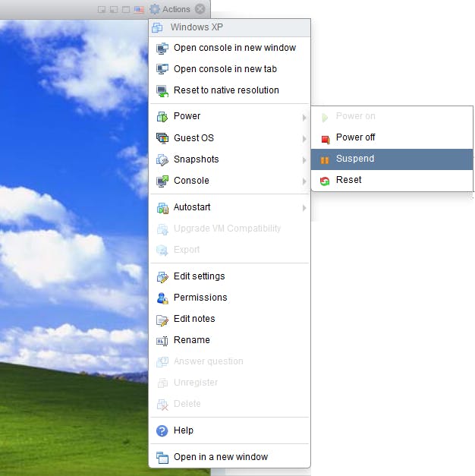The height and width of the screenshot is (476, 475).
Task: Click the disabled Power on entry
Action: (x=392, y=116)
